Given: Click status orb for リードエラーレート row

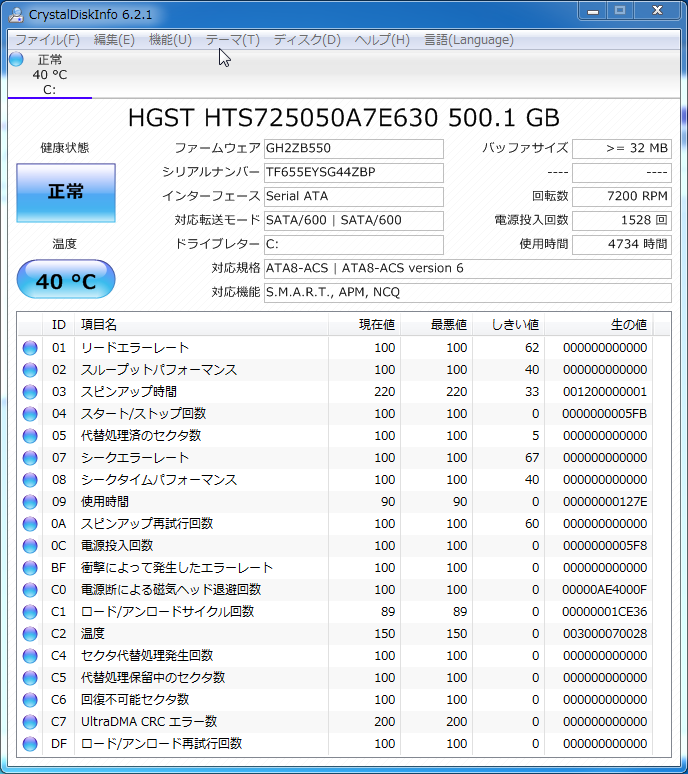Looking at the screenshot, I should 30,348.
